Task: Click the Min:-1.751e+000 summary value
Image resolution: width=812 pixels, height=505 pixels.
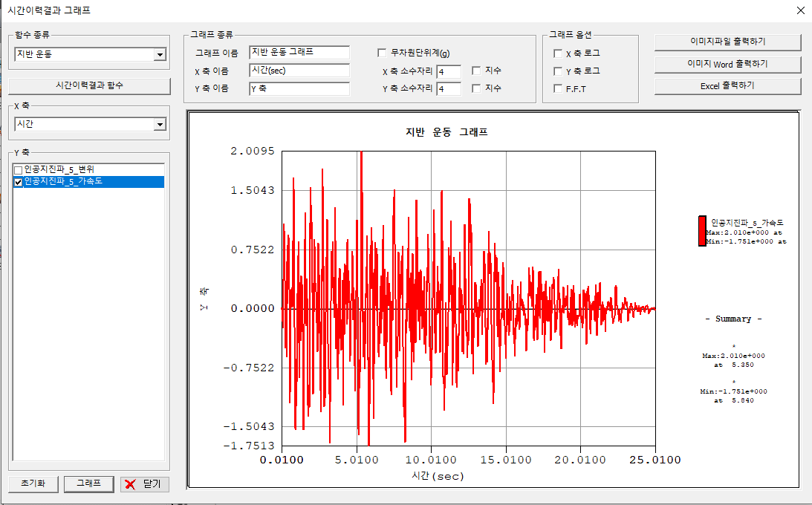Action: (733, 391)
